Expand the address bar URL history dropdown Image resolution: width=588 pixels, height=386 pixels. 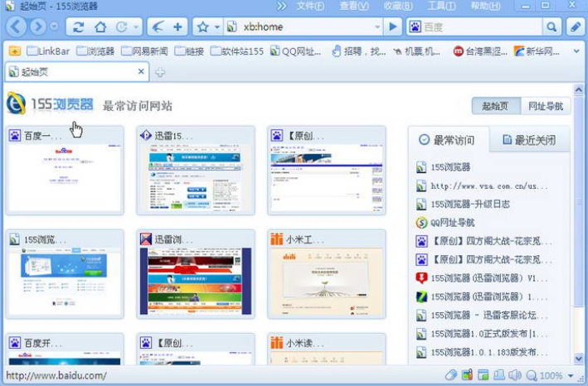(377, 27)
